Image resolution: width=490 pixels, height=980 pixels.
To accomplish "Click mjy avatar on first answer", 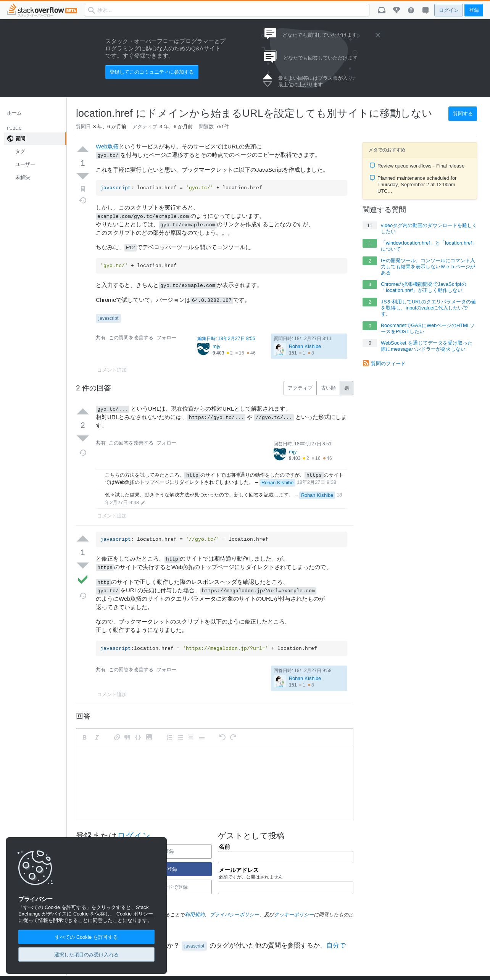I will tap(280, 455).
